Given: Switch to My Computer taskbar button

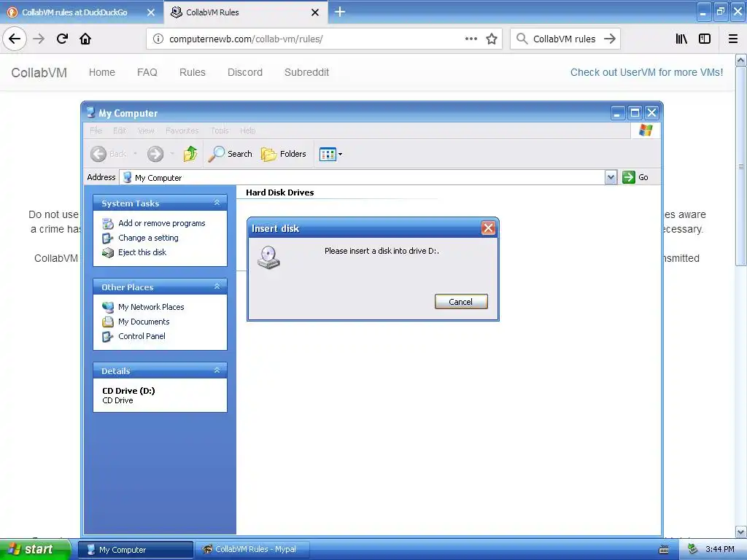Looking at the screenshot, I should [135, 550].
